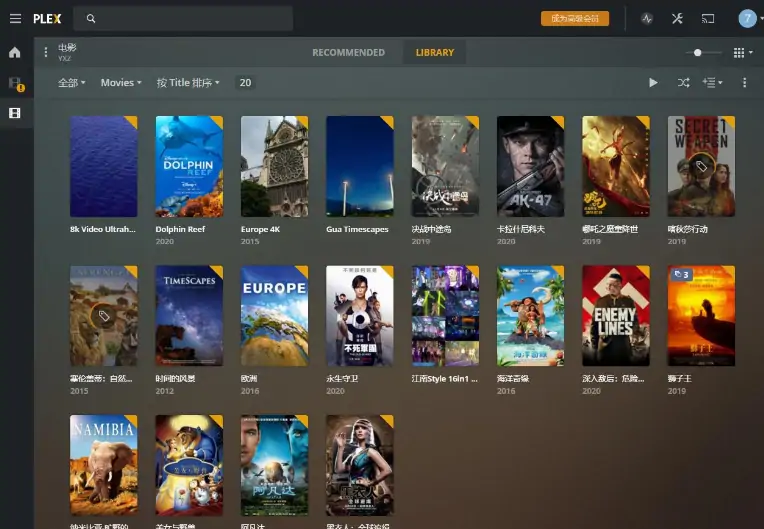This screenshot has height=529, width=764.
Task: Click the 电影 library name heading
Action: tap(67, 48)
